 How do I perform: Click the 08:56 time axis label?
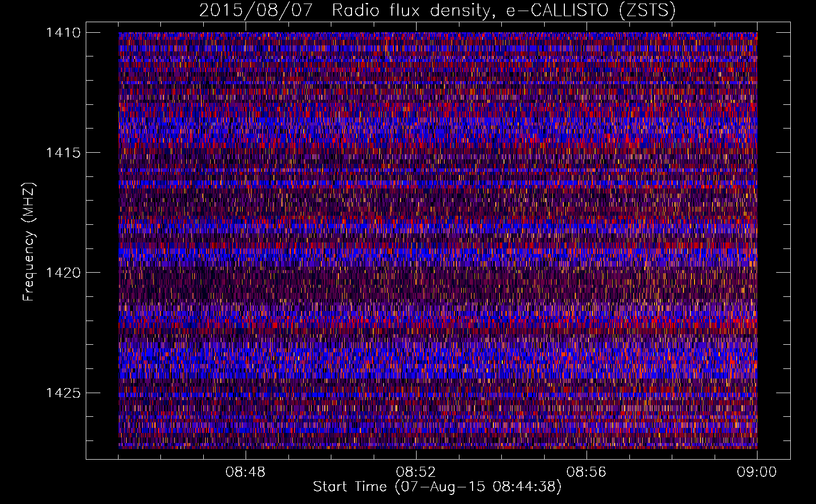pyautogui.click(x=587, y=472)
